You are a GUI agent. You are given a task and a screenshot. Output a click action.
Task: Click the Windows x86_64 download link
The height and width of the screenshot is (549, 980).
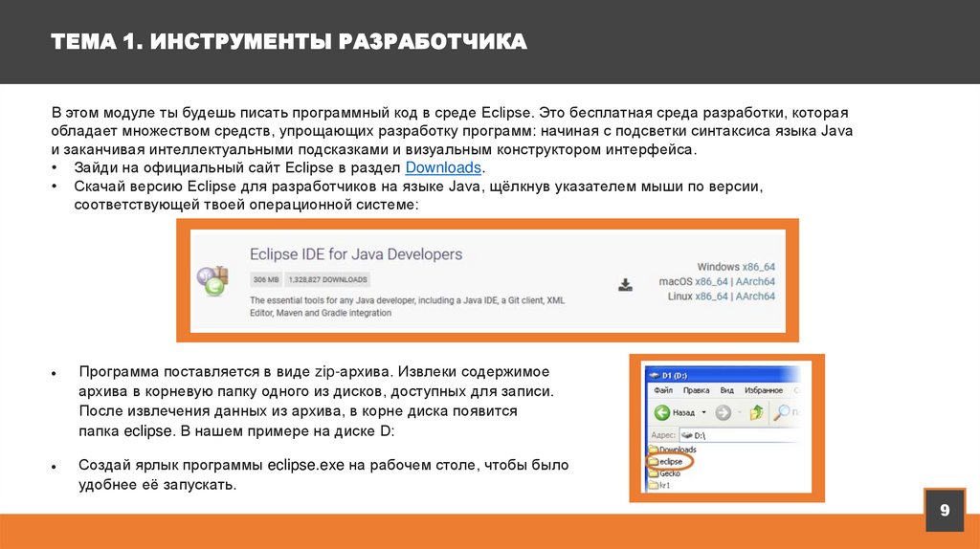[759, 267]
